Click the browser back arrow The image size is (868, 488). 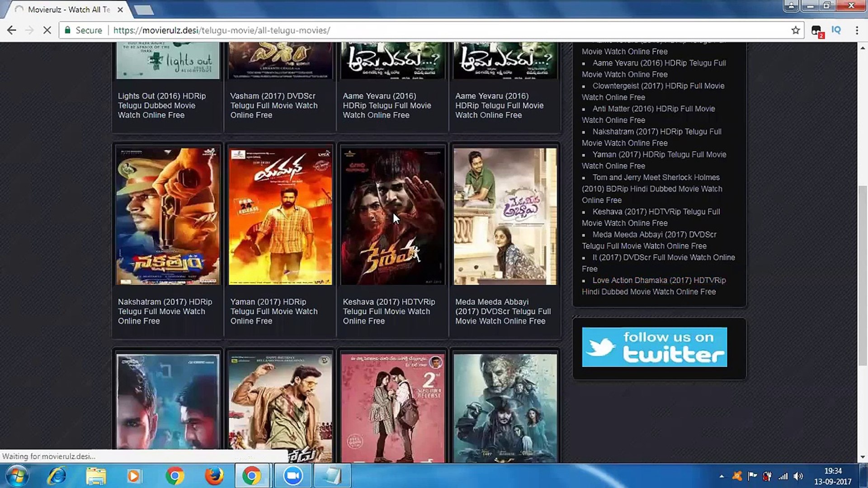click(x=12, y=30)
